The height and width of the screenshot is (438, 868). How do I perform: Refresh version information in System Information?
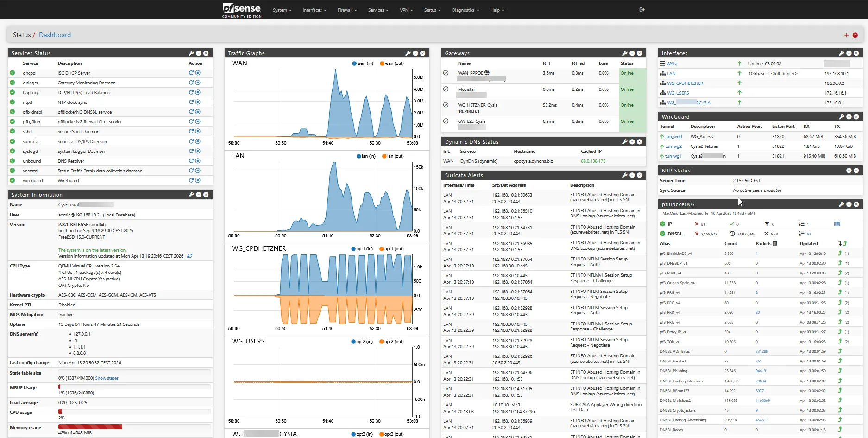pyautogui.click(x=189, y=255)
